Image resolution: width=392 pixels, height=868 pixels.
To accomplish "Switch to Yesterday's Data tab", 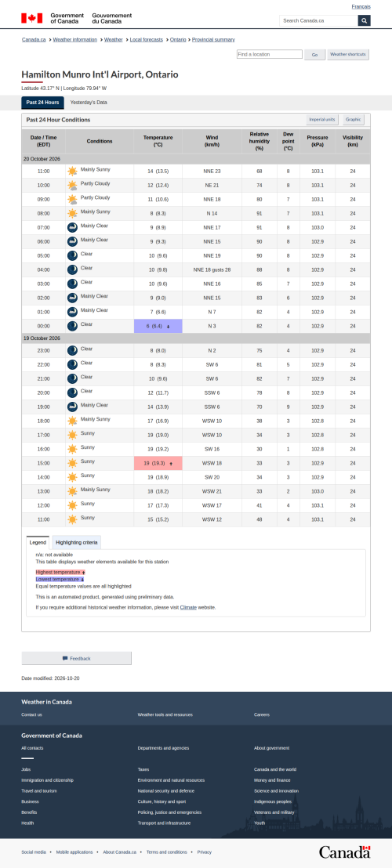I will (x=89, y=103).
